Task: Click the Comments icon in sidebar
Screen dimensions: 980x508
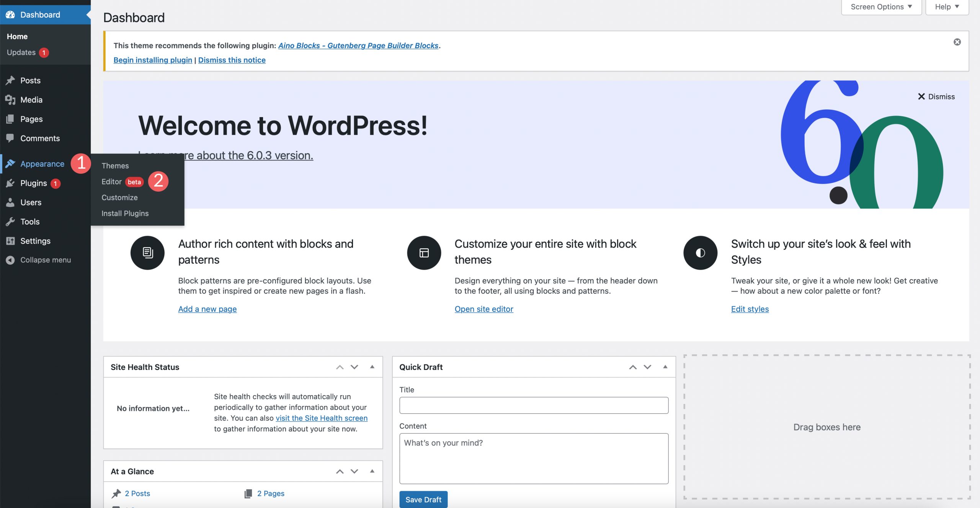Action: coord(10,138)
